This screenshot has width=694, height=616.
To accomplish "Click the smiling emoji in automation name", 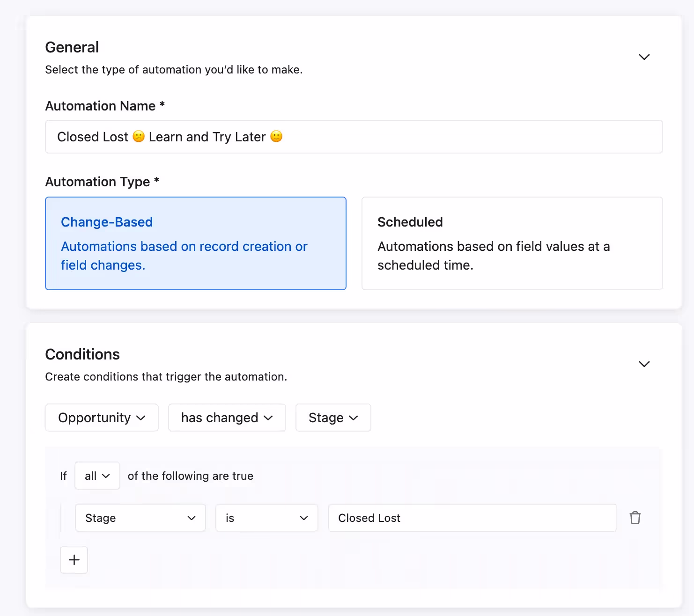I will point(276,136).
